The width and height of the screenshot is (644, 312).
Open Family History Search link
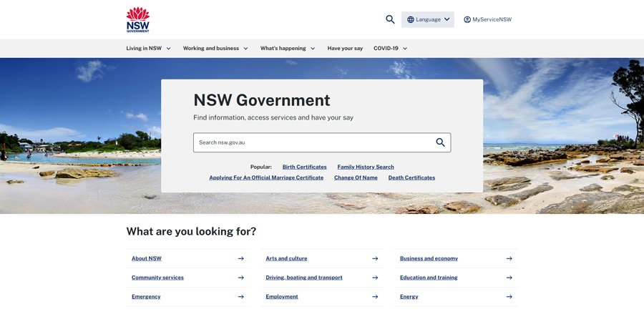[366, 167]
